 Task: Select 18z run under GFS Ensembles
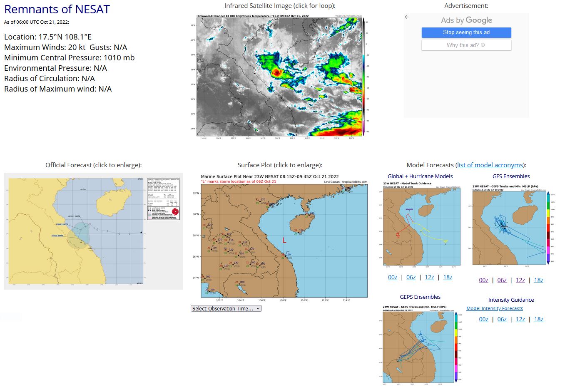pyautogui.click(x=538, y=280)
